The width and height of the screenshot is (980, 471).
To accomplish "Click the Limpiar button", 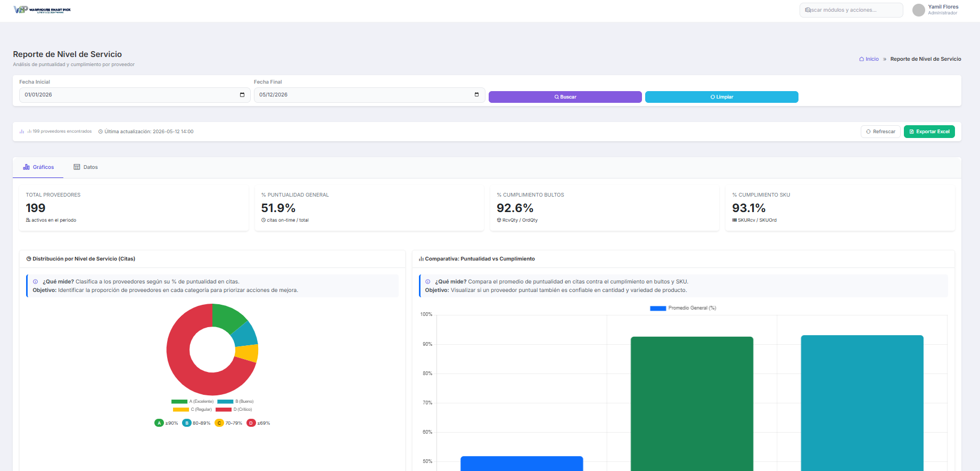I will pyautogui.click(x=722, y=97).
